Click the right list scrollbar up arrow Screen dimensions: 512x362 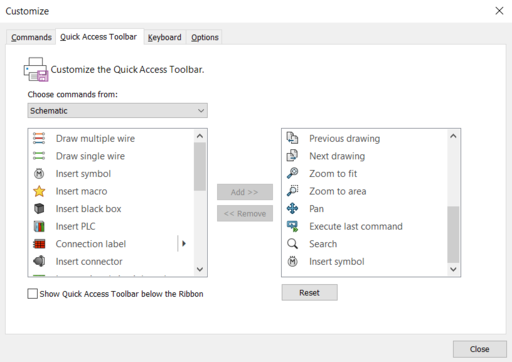coord(453,136)
